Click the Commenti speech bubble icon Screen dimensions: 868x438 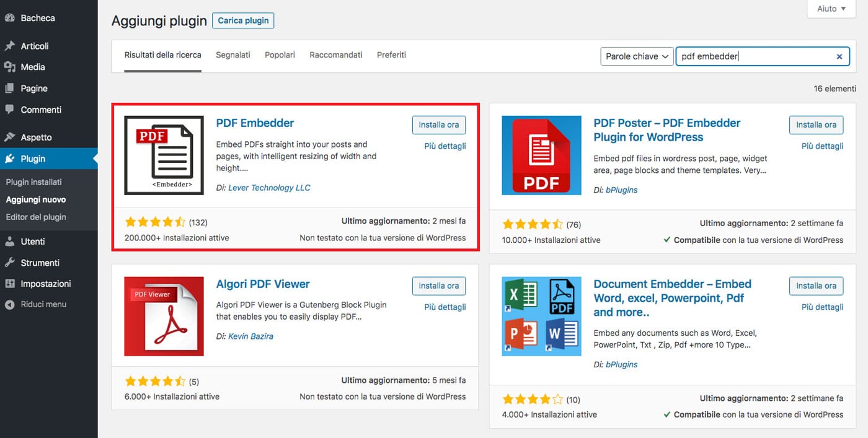point(9,110)
